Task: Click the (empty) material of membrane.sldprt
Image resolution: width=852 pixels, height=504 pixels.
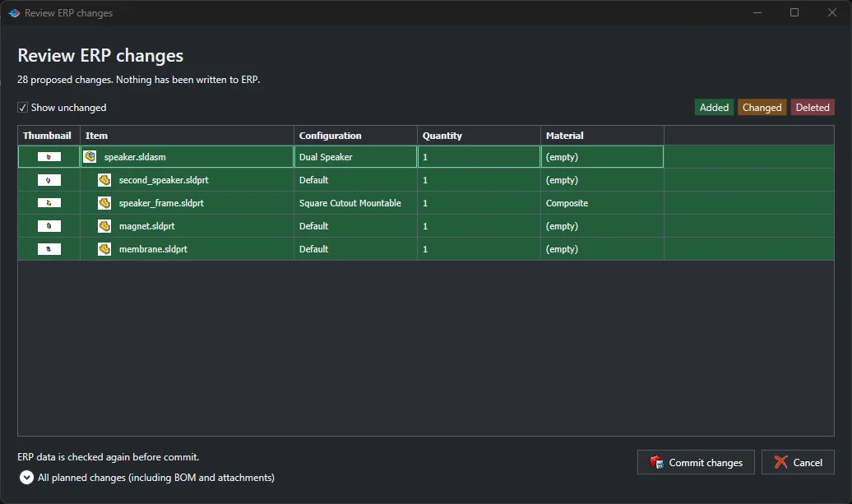Action: click(602, 249)
